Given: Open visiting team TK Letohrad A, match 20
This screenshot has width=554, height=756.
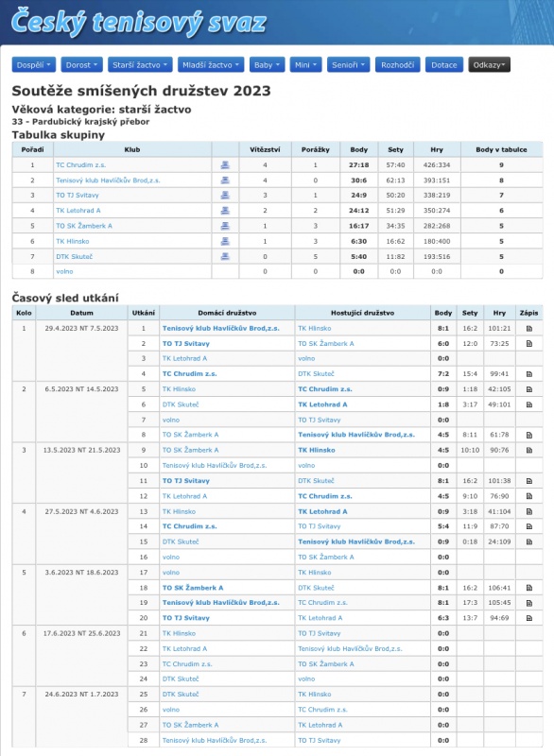Looking at the screenshot, I should point(320,618).
